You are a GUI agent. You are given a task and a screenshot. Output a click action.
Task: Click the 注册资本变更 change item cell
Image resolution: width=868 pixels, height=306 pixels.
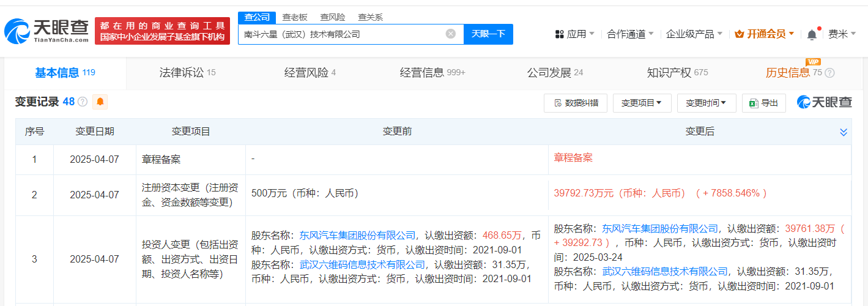point(191,195)
